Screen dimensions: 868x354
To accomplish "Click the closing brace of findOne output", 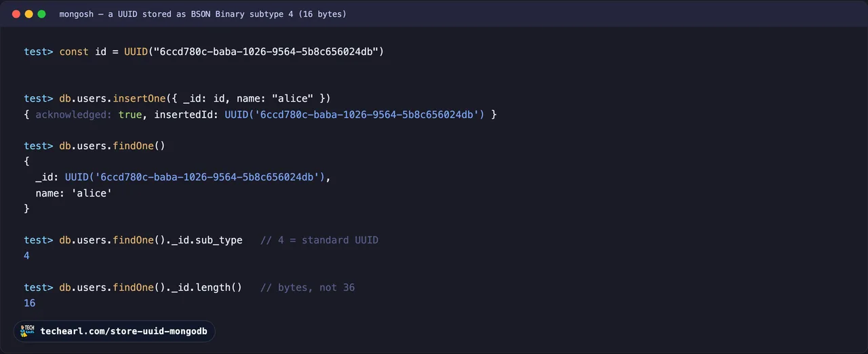I will [26, 209].
